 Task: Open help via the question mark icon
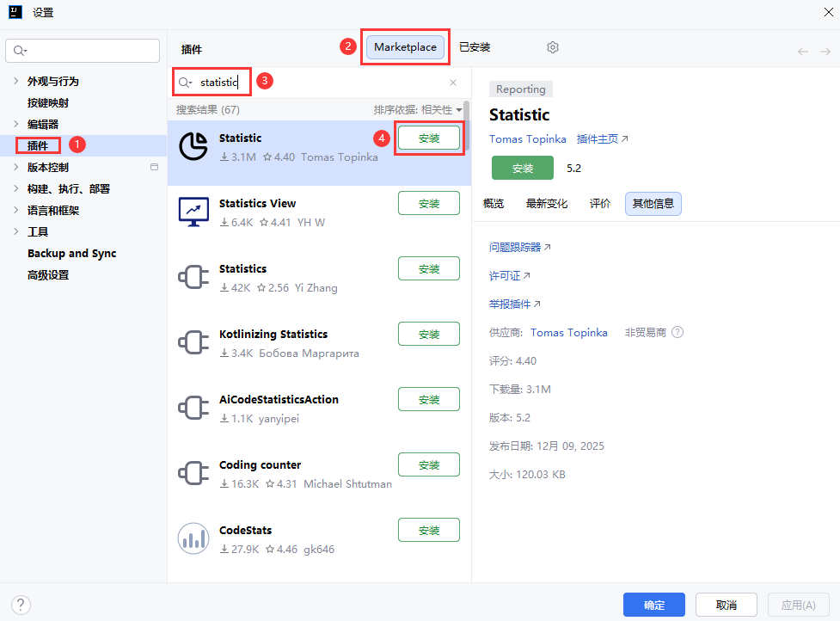pos(21,605)
